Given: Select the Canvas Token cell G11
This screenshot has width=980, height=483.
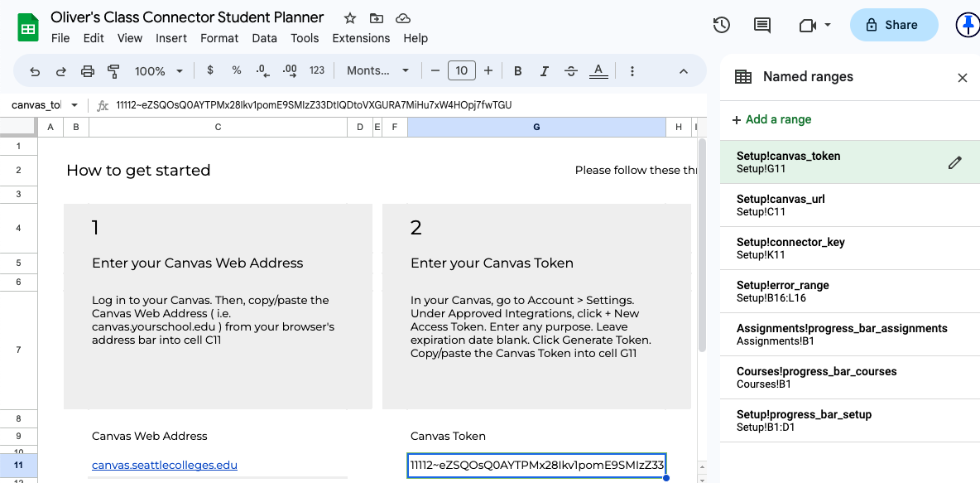Looking at the screenshot, I should pyautogui.click(x=536, y=466).
